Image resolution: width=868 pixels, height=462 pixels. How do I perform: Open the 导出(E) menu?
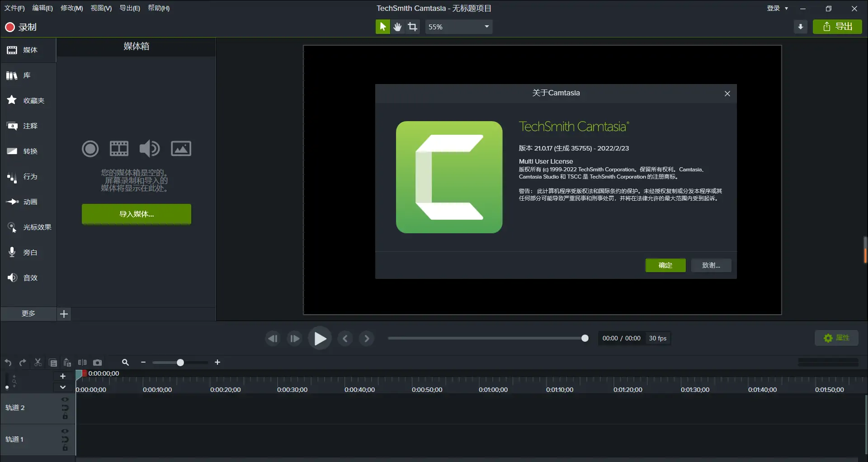coord(130,8)
